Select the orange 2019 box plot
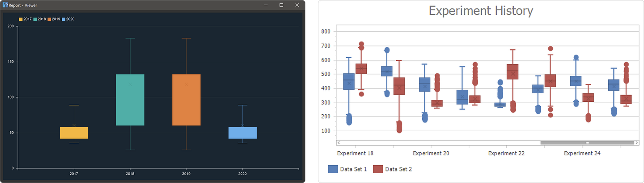Image resolution: width=644 pixels, height=183 pixels. pos(186,100)
